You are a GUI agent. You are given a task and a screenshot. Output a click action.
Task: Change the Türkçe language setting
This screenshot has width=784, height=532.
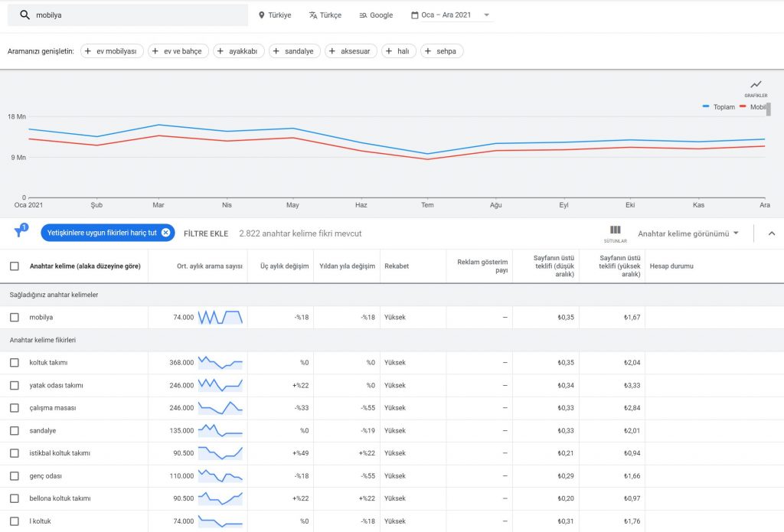pos(325,15)
